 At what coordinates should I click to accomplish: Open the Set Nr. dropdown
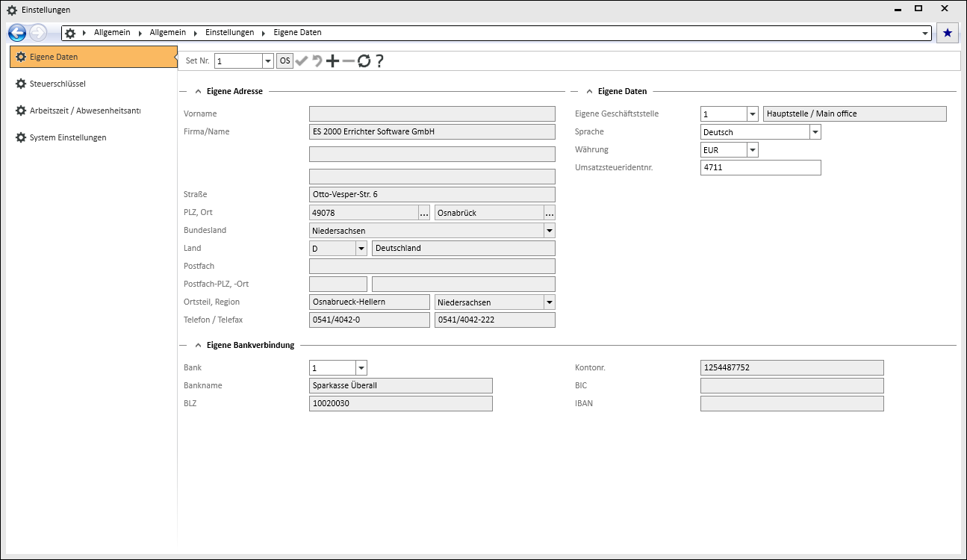pos(268,61)
